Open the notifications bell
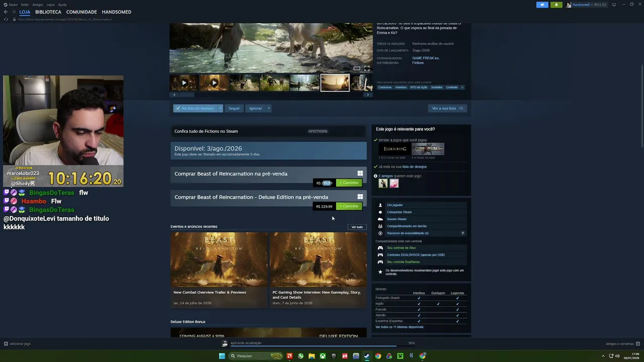 [x=556, y=5]
